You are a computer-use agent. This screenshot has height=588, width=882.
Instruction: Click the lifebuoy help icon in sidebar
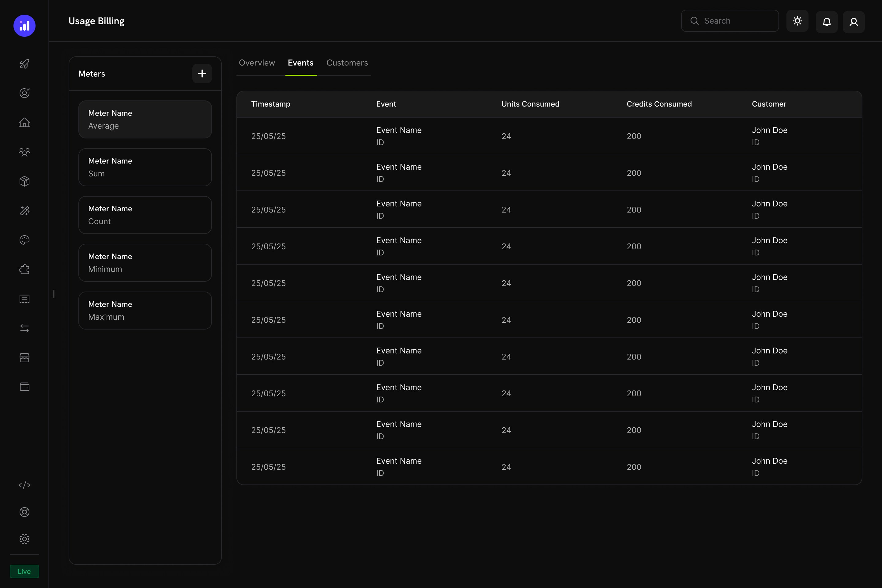(x=24, y=512)
